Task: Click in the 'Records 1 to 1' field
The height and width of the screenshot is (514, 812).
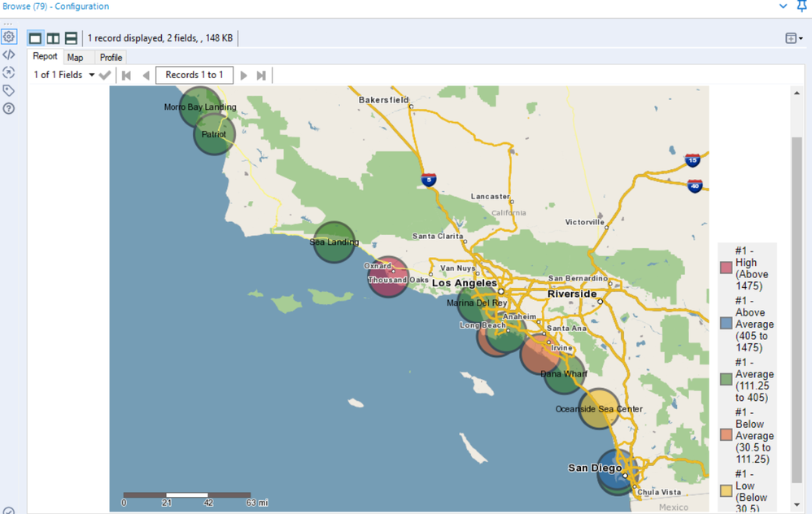Action: point(194,75)
